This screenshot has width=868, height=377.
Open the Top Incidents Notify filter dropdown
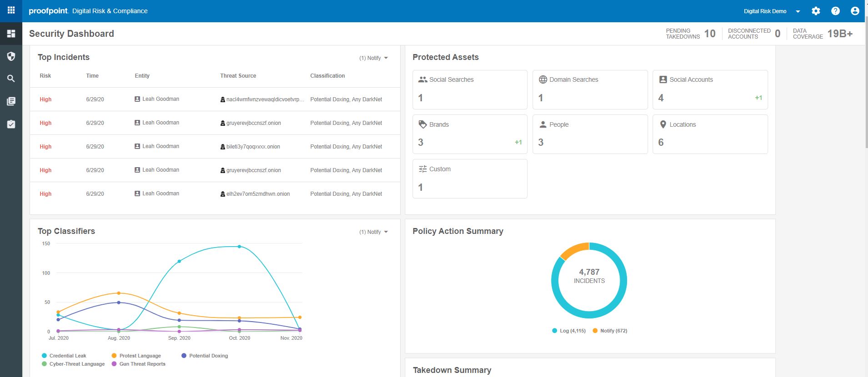[374, 58]
